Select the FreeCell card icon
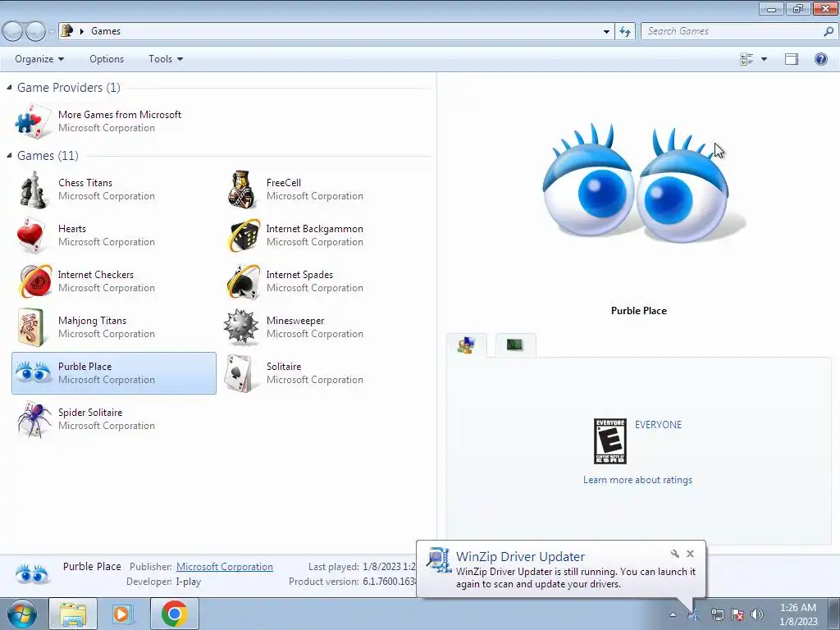Viewport: 840px width, 630px height. pyautogui.click(x=242, y=189)
